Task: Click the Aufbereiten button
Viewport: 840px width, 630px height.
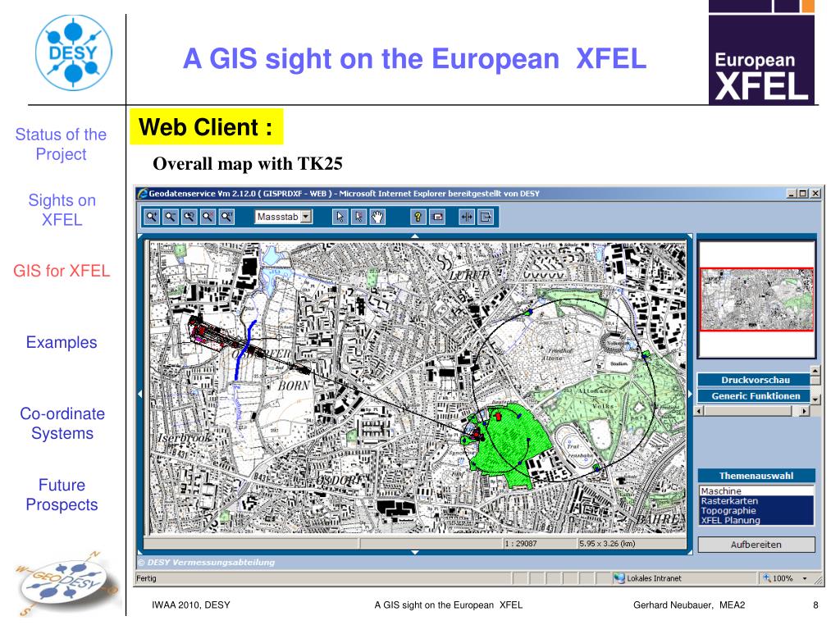Action: coord(756,545)
